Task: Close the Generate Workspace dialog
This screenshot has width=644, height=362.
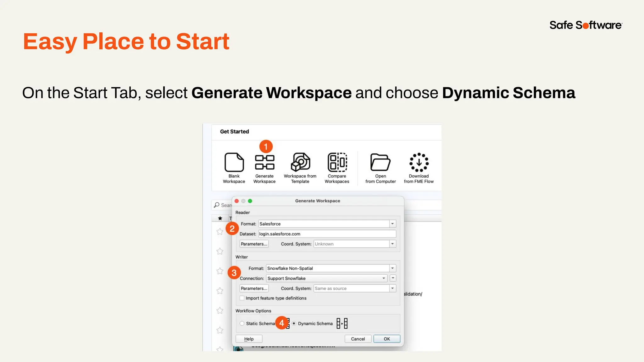Action: pyautogui.click(x=237, y=201)
